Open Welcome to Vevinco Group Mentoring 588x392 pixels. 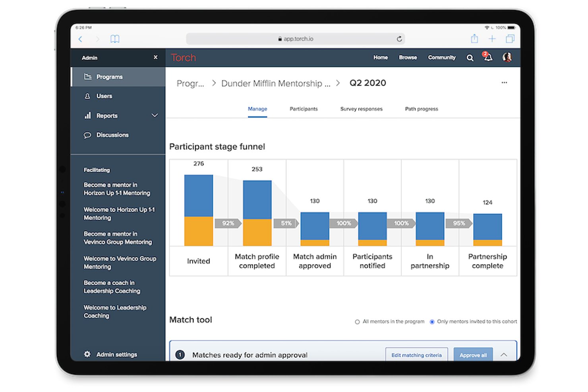point(120,263)
